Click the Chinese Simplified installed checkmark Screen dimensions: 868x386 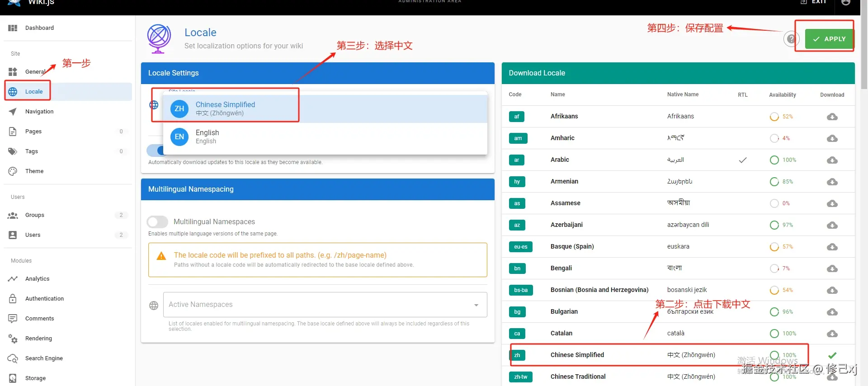832,355
